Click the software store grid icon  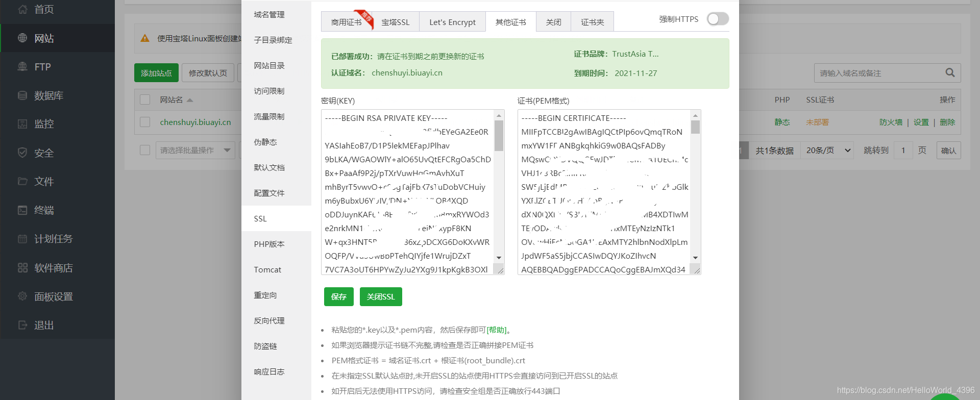pos(22,267)
